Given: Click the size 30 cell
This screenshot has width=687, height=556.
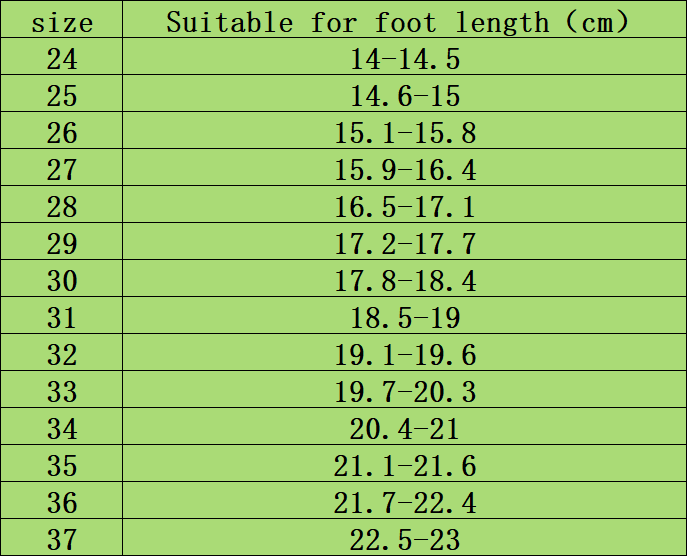Looking at the screenshot, I should tap(62, 281).
